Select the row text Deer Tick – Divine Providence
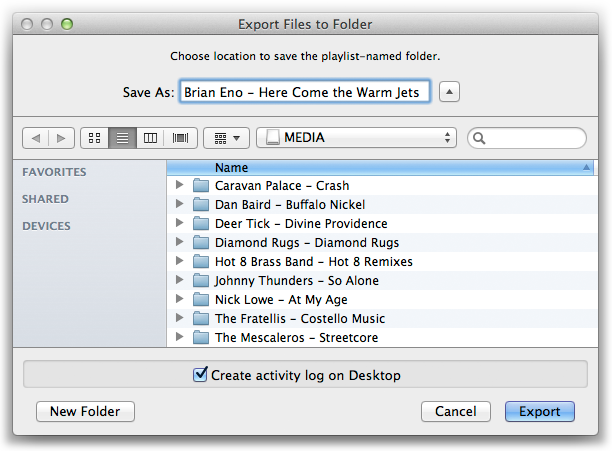Viewport: 612px width, 451px height. 301,224
